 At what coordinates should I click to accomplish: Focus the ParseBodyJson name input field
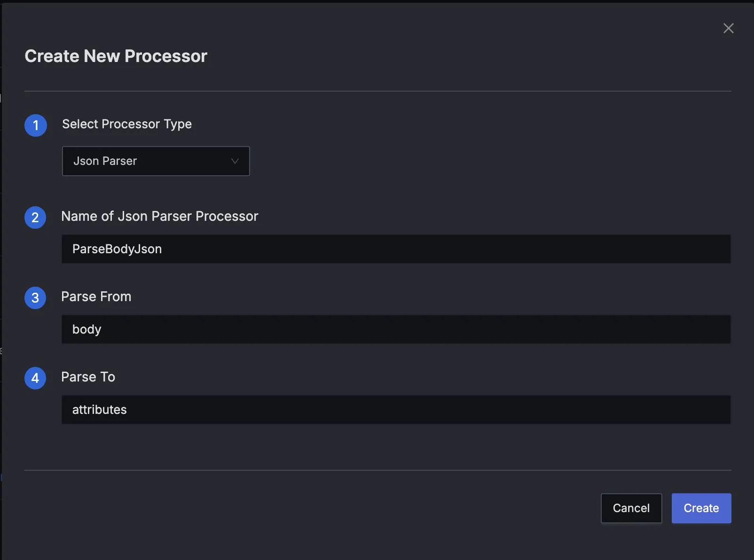pyautogui.click(x=396, y=249)
